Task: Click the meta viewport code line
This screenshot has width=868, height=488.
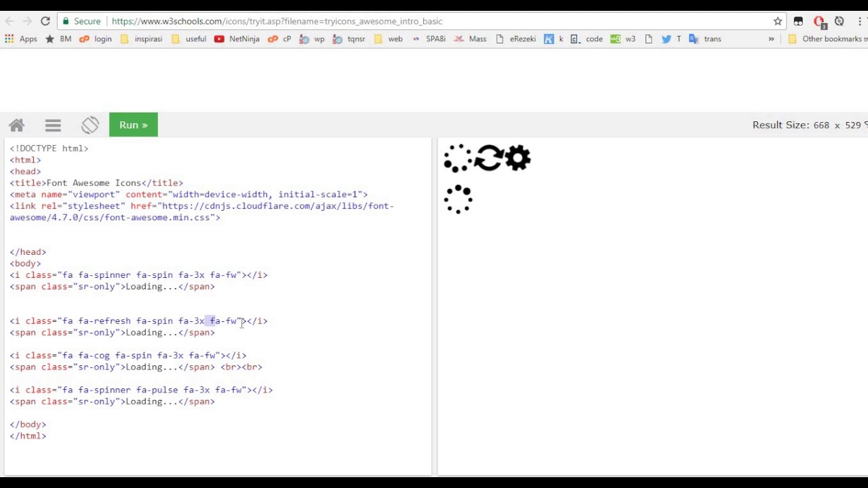Action: coord(189,195)
